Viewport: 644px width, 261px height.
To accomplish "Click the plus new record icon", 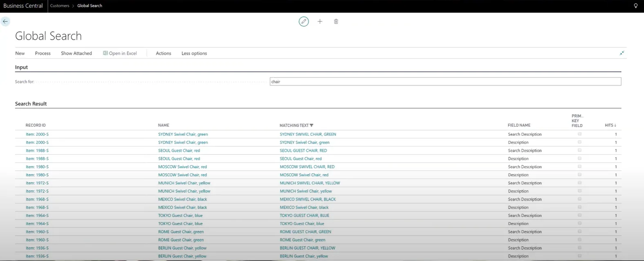I will [x=320, y=22].
